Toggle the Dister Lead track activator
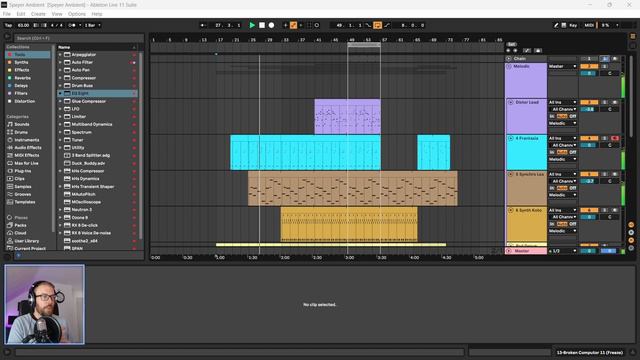The height and width of the screenshot is (360, 640). [x=589, y=102]
